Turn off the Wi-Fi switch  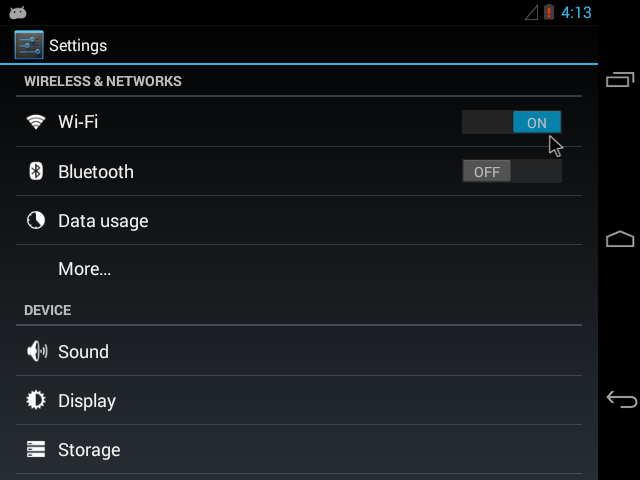[512, 122]
